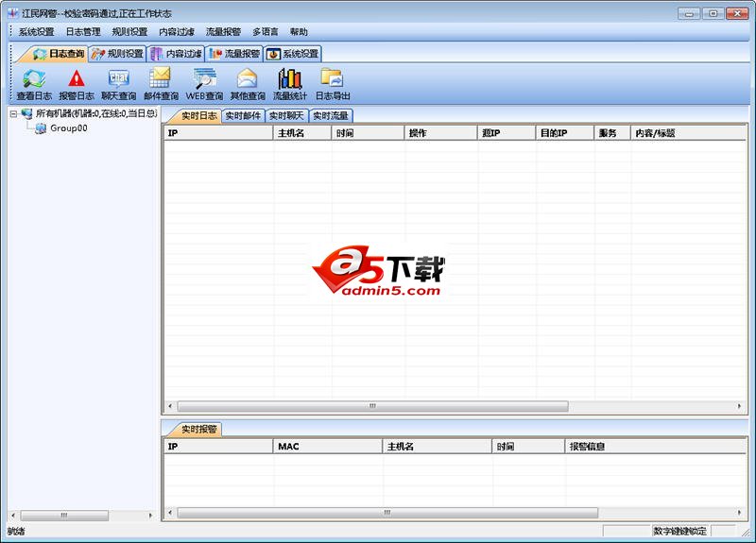Screen dimensions: 756x543
Task: Sort alarm table by MAC column header
Action: 328,446
